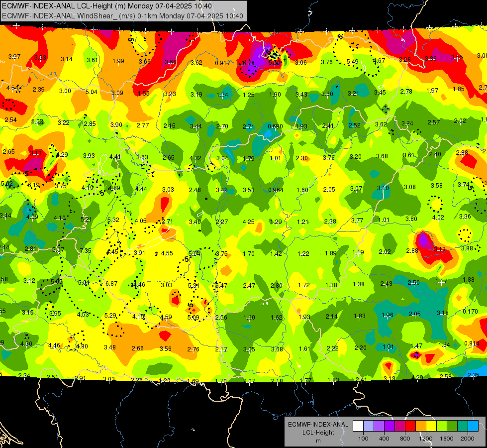Click the legend tick label 100
Viewport: 487px width, 448px height.
pos(363,439)
